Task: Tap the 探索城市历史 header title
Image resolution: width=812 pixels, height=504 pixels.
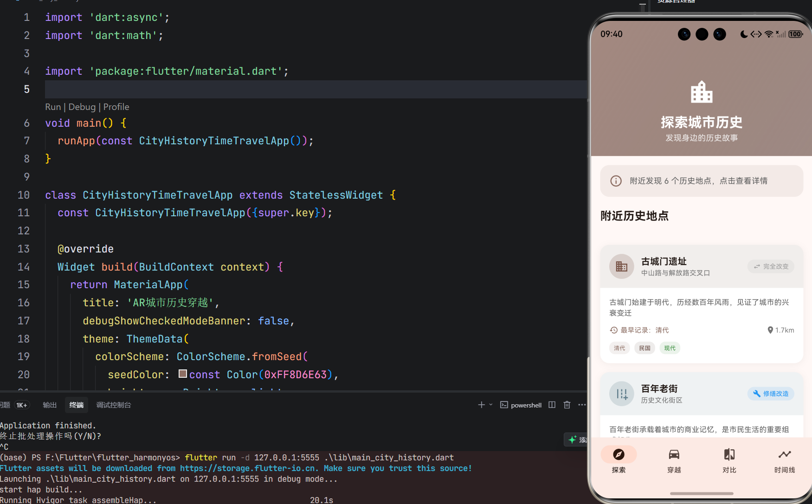Action: tap(702, 122)
